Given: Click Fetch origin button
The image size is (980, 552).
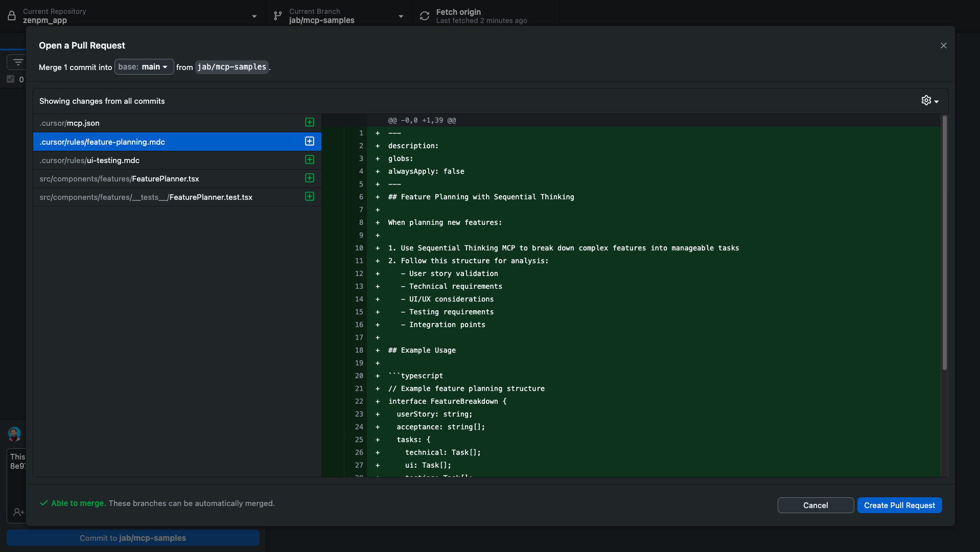Looking at the screenshot, I should tap(486, 16).
